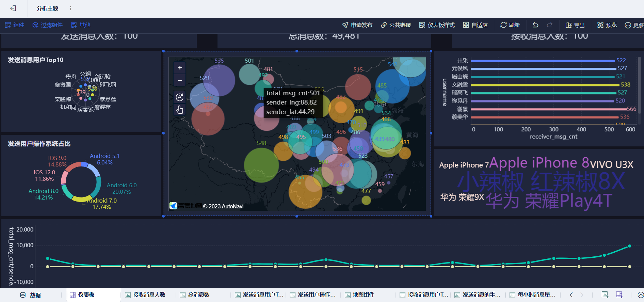Open the 更多 more menu
Viewport: 644px width, 302px height.
(x=634, y=25)
